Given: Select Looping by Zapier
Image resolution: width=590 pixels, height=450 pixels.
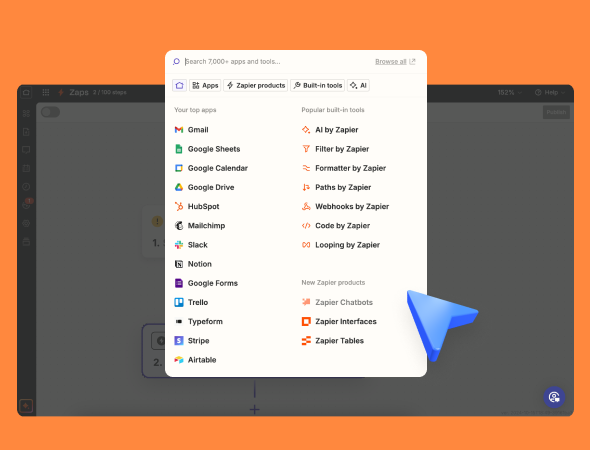Looking at the screenshot, I should pyautogui.click(x=341, y=245).
